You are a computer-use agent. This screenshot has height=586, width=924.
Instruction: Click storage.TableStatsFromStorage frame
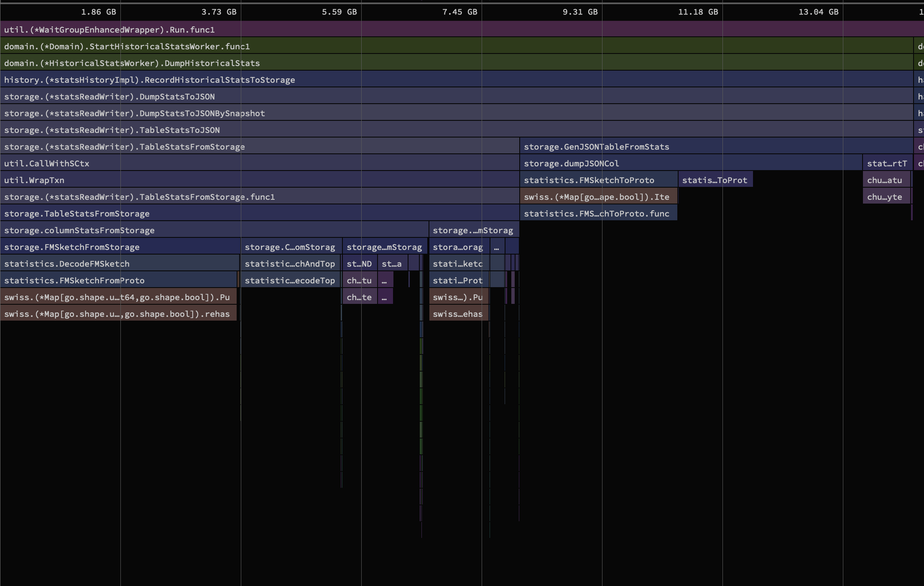[x=77, y=214]
